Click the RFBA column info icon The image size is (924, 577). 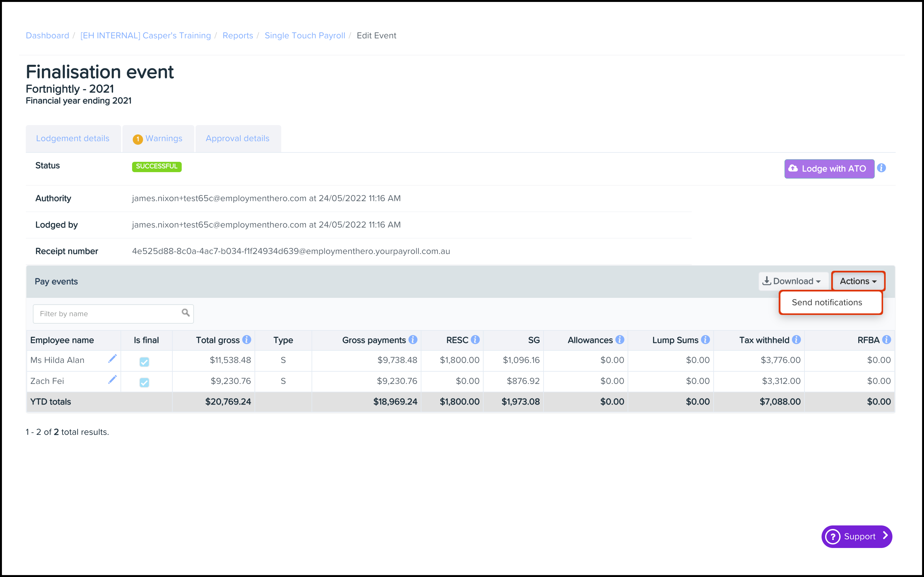[886, 340]
